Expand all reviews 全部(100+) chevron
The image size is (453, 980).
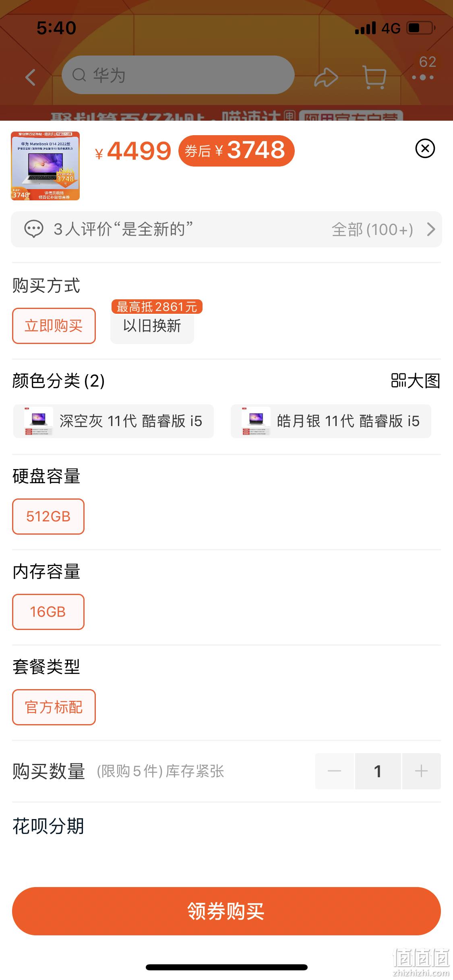click(431, 229)
